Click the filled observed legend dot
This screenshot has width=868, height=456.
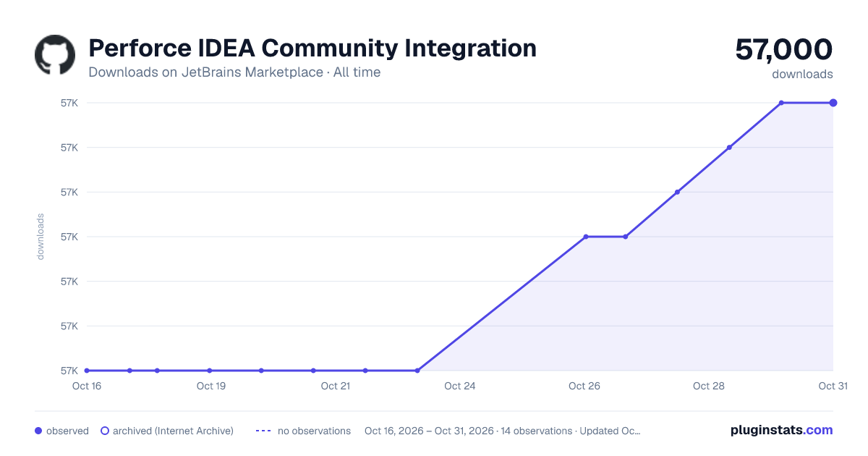38,431
